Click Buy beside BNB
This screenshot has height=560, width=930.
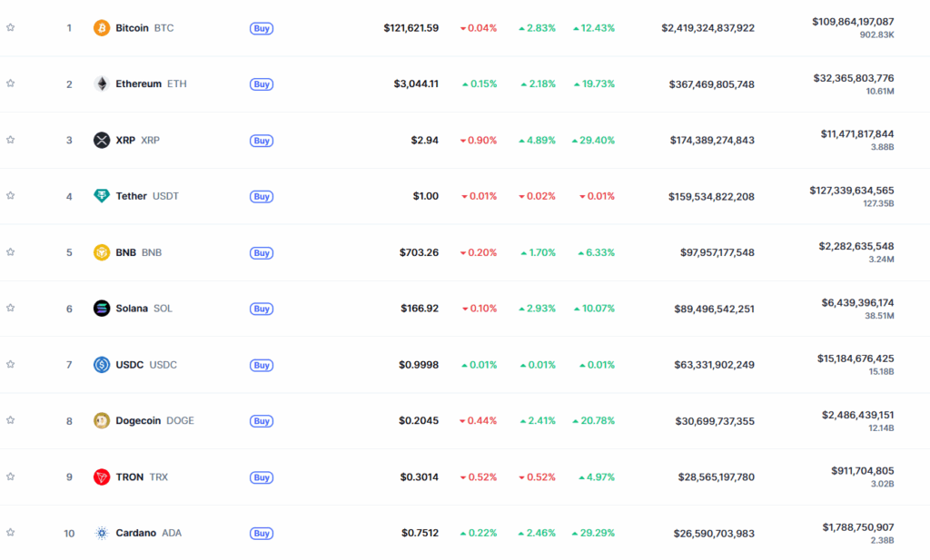262,253
